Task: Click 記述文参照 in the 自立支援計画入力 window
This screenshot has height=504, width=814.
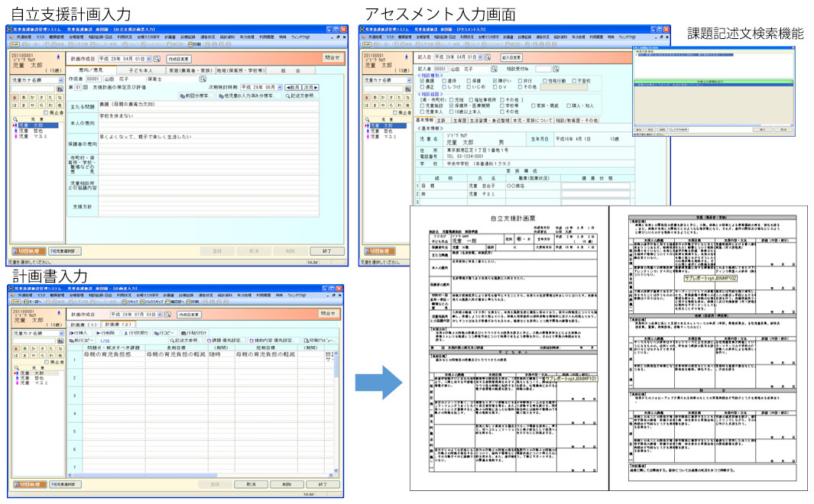Action: pyautogui.click(x=302, y=96)
